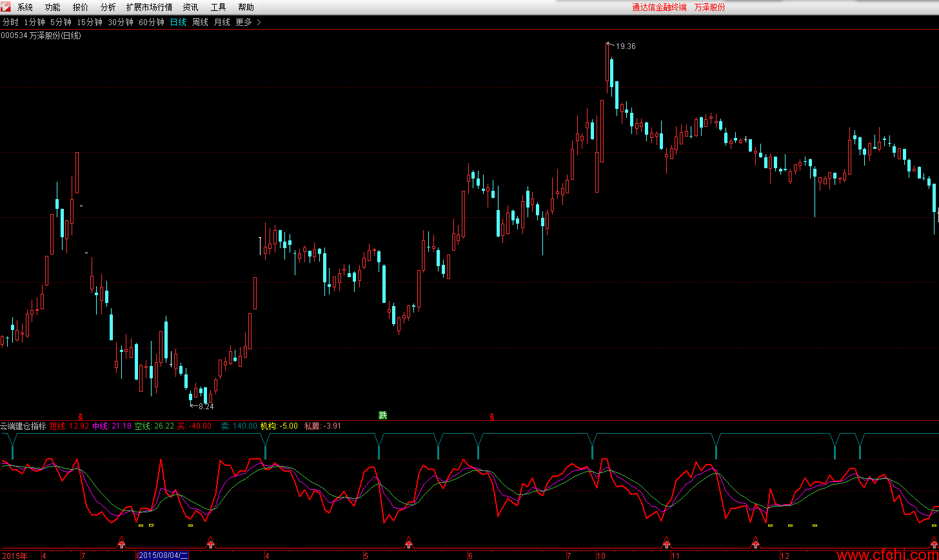Click the red S marker left of 跌
Screen dimensions: 939x560
pos(81,417)
